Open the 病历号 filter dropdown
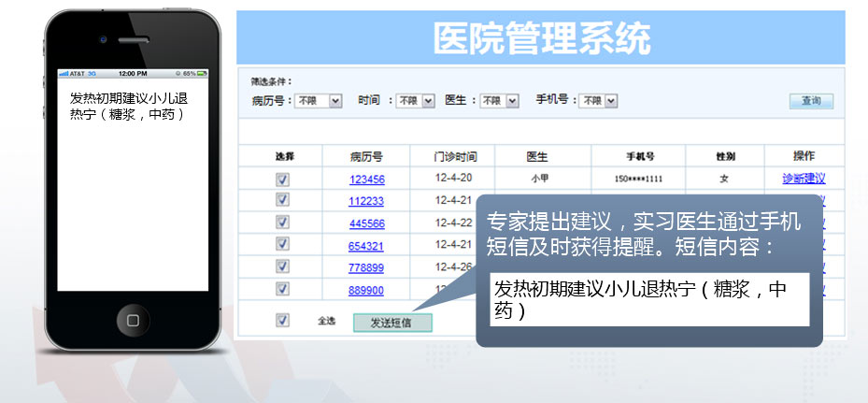This screenshot has height=403, width=868. click(x=319, y=101)
